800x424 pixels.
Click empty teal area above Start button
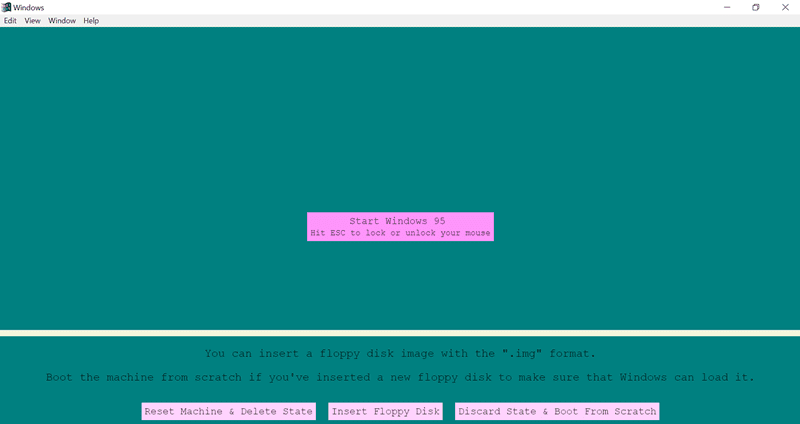click(400, 120)
